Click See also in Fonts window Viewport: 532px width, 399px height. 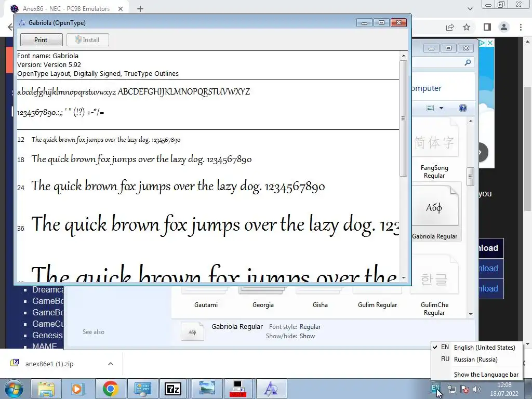tap(94, 332)
